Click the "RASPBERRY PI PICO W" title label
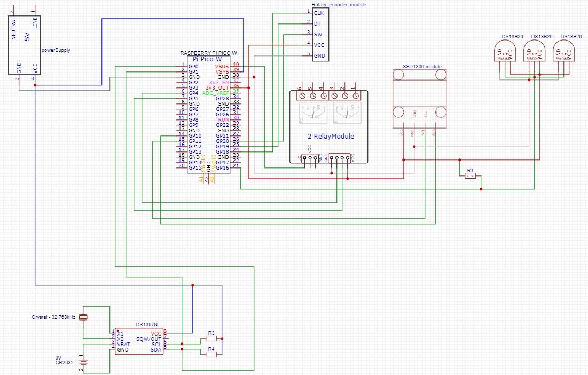Viewport: 588px width, 375px height. pyautogui.click(x=208, y=53)
